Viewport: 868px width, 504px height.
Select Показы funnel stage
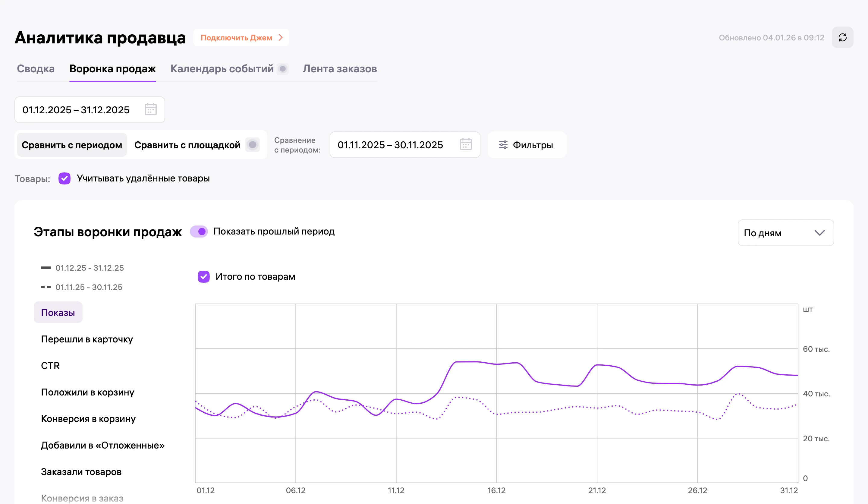click(58, 313)
